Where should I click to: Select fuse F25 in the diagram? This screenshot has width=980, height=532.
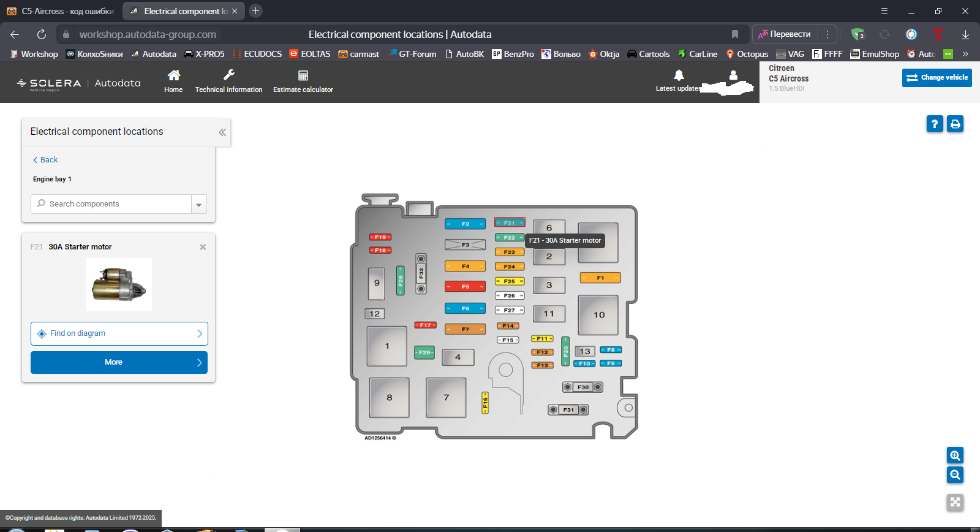510,281
